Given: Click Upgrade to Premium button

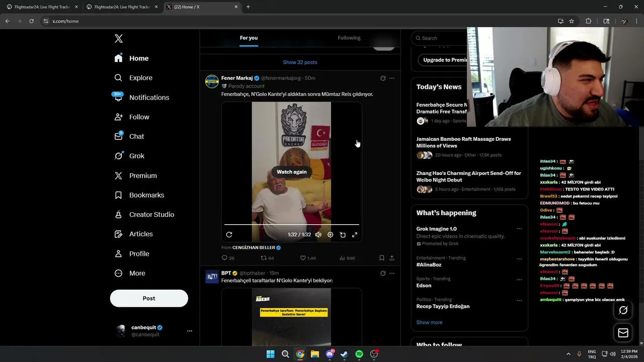Looking at the screenshot, I should coord(443,60).
